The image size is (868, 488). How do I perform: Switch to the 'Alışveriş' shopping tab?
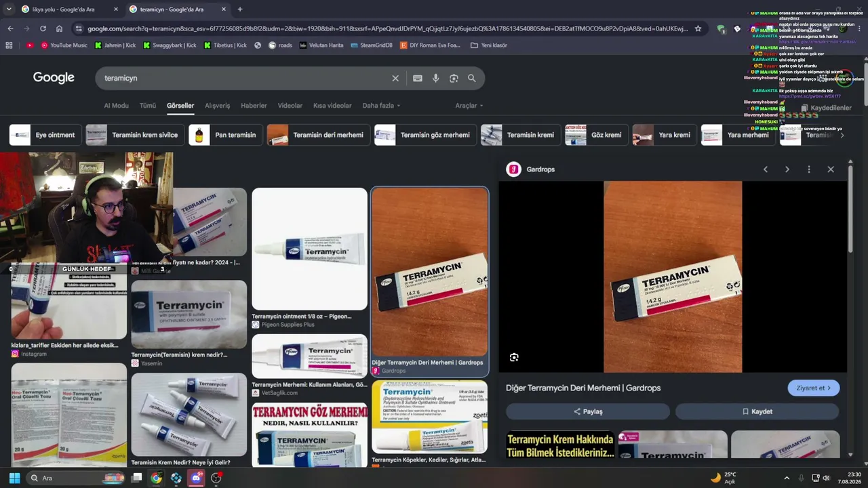pyautogui.click(x=218, y=106)
